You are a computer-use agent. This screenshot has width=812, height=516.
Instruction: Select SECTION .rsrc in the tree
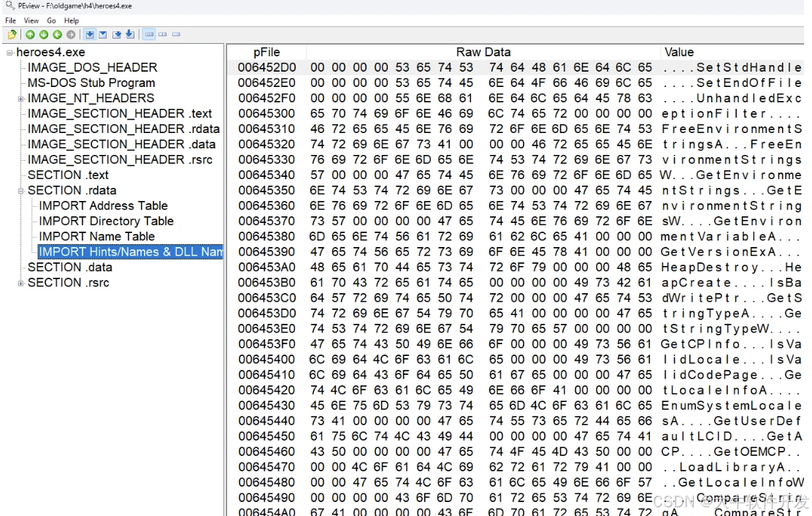[x=69, y=283]
